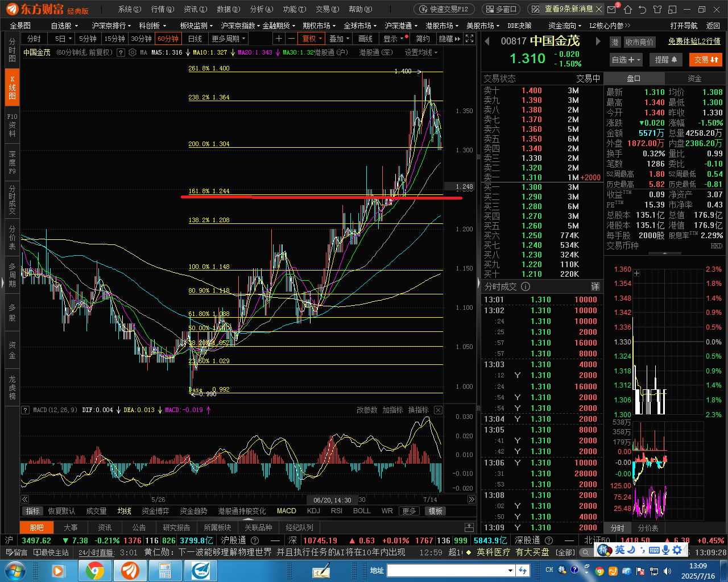Select the BOLL indicator
The image size is (728, 582).
pyautogui.click(x=362, y=511)
